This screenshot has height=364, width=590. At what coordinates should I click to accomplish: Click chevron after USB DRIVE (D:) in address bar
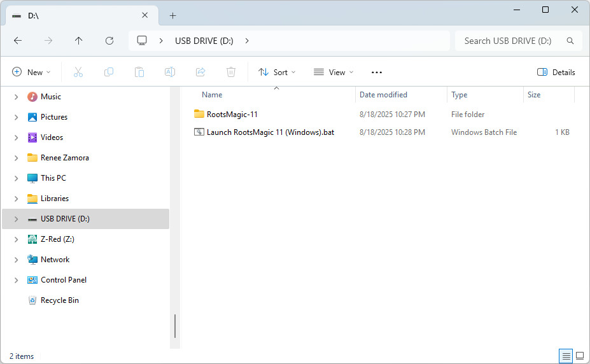pos(247,41)
